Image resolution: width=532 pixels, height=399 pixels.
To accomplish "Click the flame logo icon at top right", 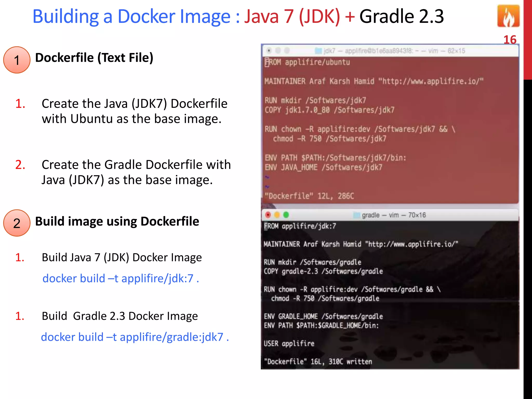I will (508, 16).
